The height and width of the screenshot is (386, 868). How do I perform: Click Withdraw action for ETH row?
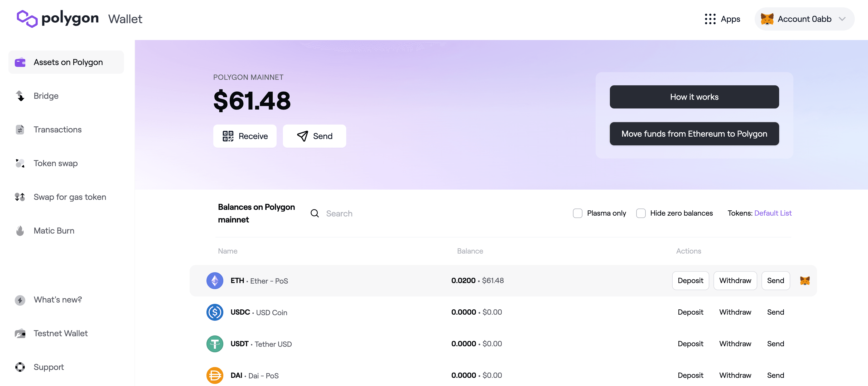pyautogui.click(x=735, y=280)
